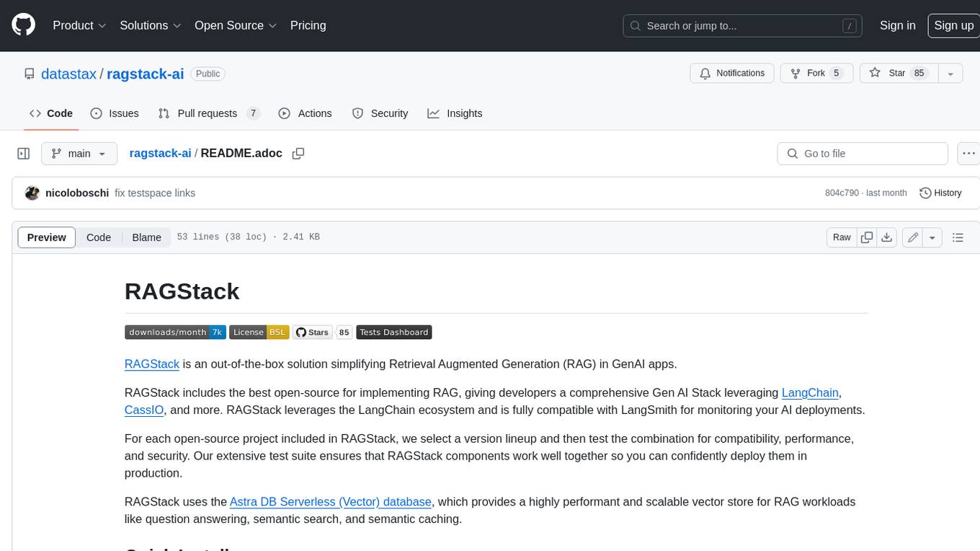Open the Raw file view
Viewport: 980px width, 551px height.
(842, 237)
